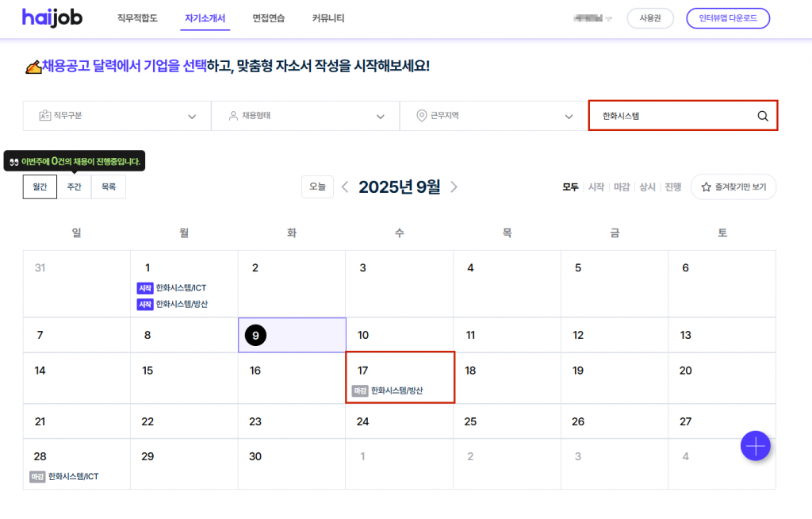The image size is (812, 519).
Task: Open 한화시스템/ICT start event on September 1
Action: (x=171, y=288)
